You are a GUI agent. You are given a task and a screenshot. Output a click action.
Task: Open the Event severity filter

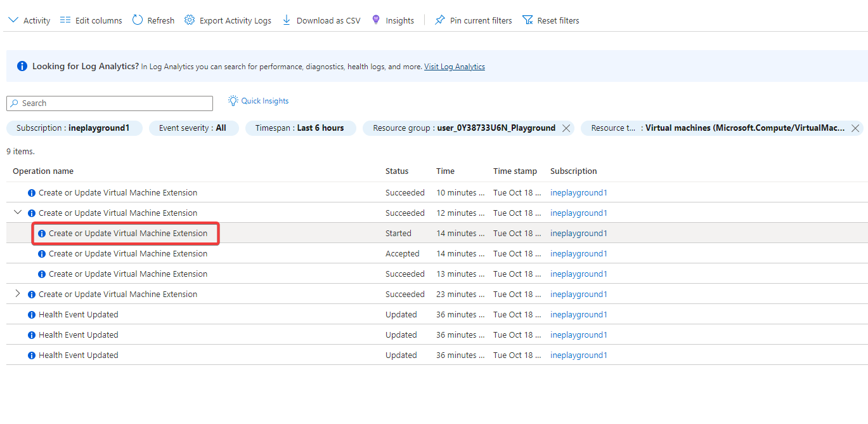[193, 128]
